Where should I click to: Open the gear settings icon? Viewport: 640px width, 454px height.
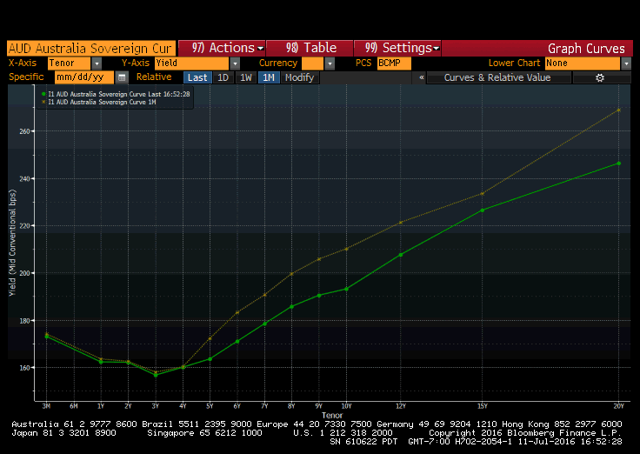tap(600, 78)
